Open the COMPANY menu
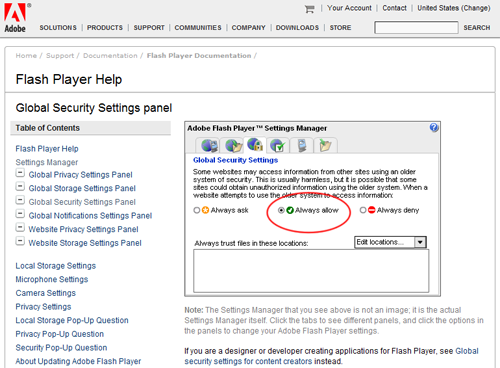Image resolution: width=500 pixels, height=368 pixels. click(249, 28)
